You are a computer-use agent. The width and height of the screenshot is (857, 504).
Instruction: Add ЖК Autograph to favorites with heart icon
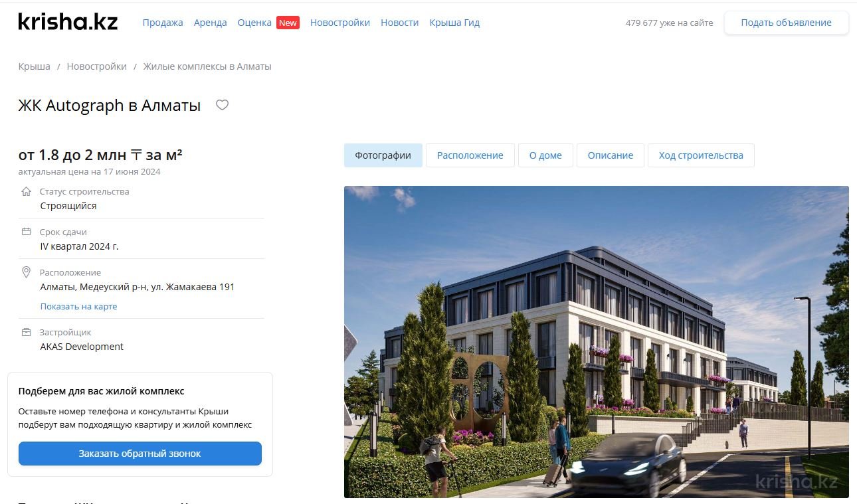[x=223, y=105]
